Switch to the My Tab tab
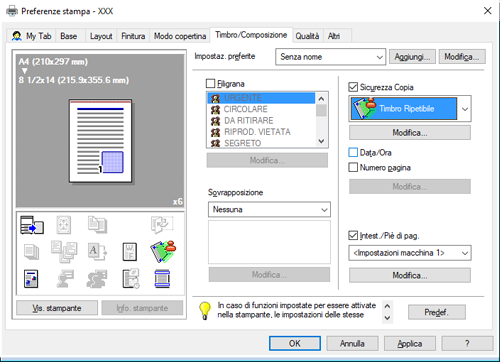Viewport: 500px width, 362px height. 32,36
